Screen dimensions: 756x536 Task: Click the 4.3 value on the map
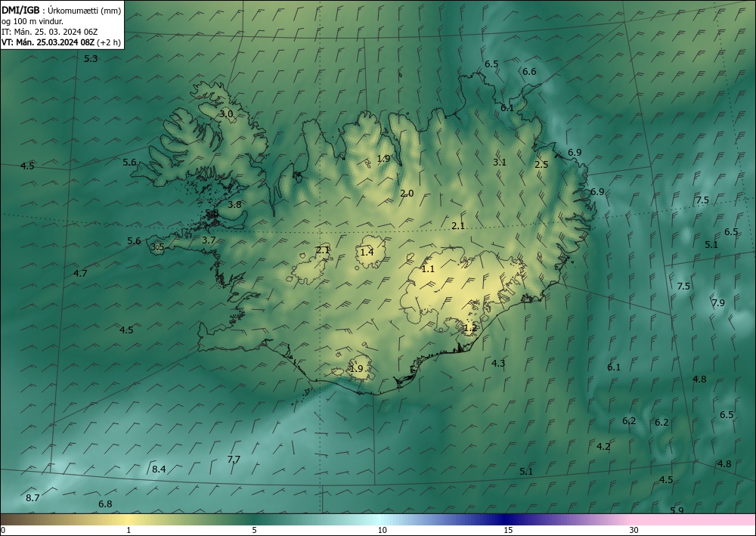click(x=498, y=363)
